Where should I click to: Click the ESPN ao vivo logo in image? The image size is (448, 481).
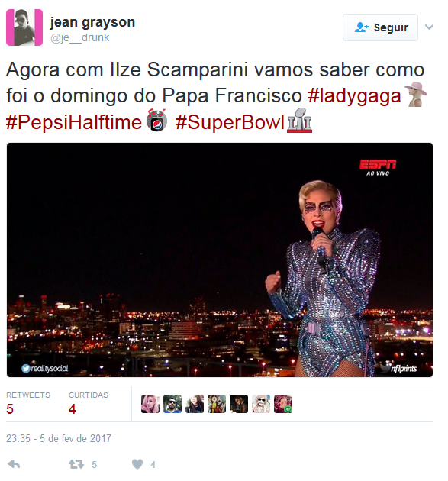coord(378,167)
